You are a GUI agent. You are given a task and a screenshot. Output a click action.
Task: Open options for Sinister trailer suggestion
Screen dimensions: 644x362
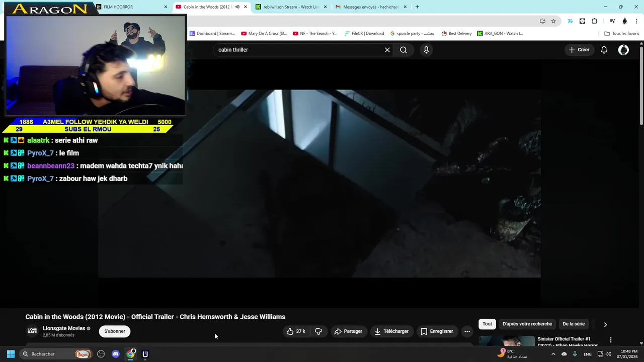[x=611, y=340]
